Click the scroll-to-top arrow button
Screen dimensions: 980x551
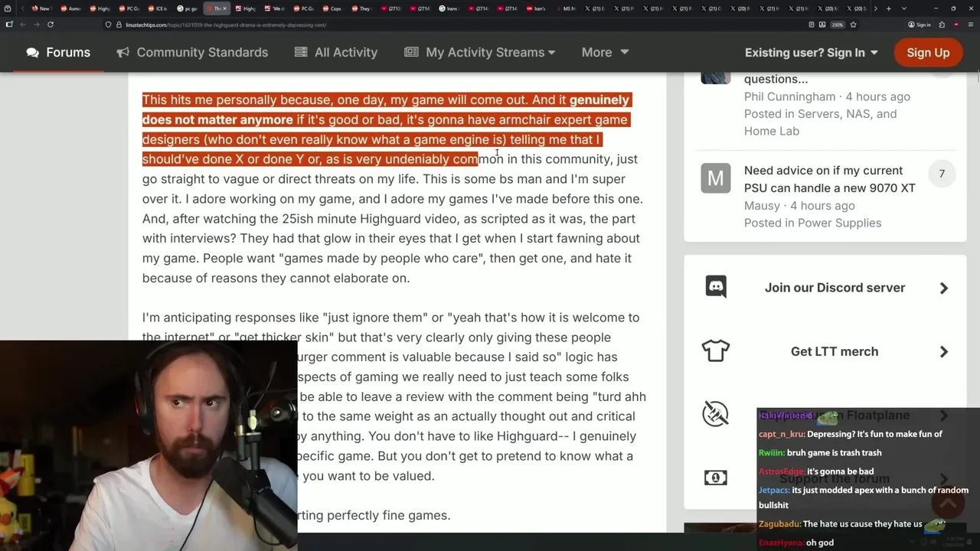(x=947, y=504)
